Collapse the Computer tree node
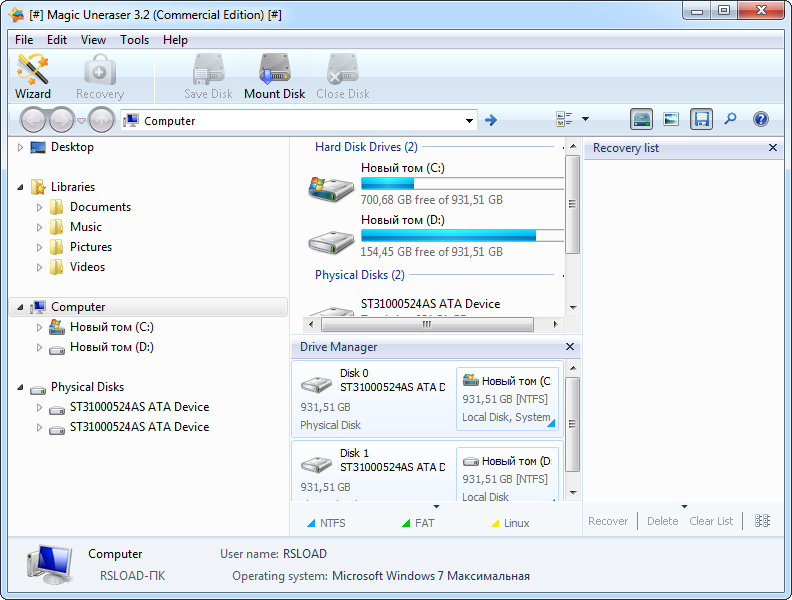This screenshot has width=792, height=600. pyautogui.click(x=20, y=307)
